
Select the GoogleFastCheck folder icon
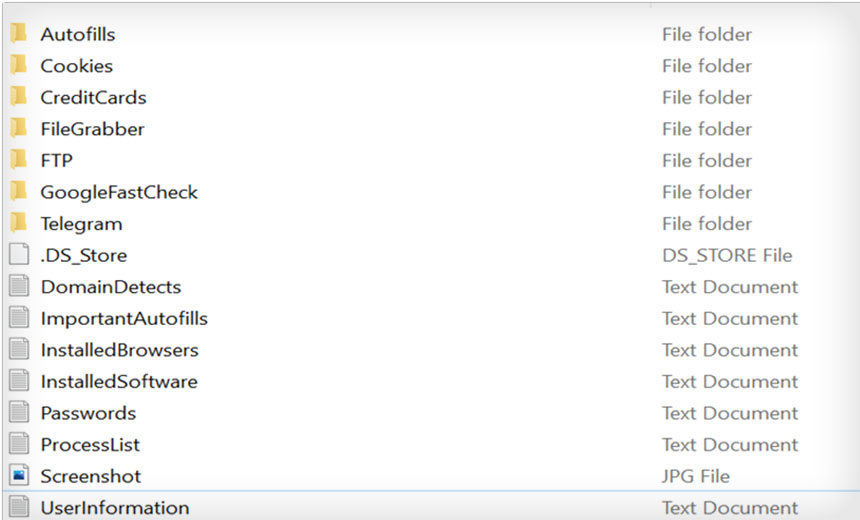(19, 192)
